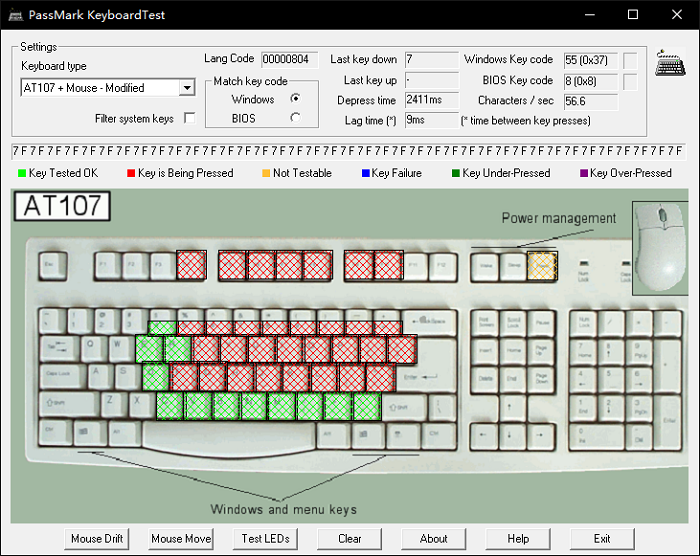The width and height of the screenshot is (700, 556).
Task: Click the blue Key Failure legend swatch
Action: coord(366,173)
